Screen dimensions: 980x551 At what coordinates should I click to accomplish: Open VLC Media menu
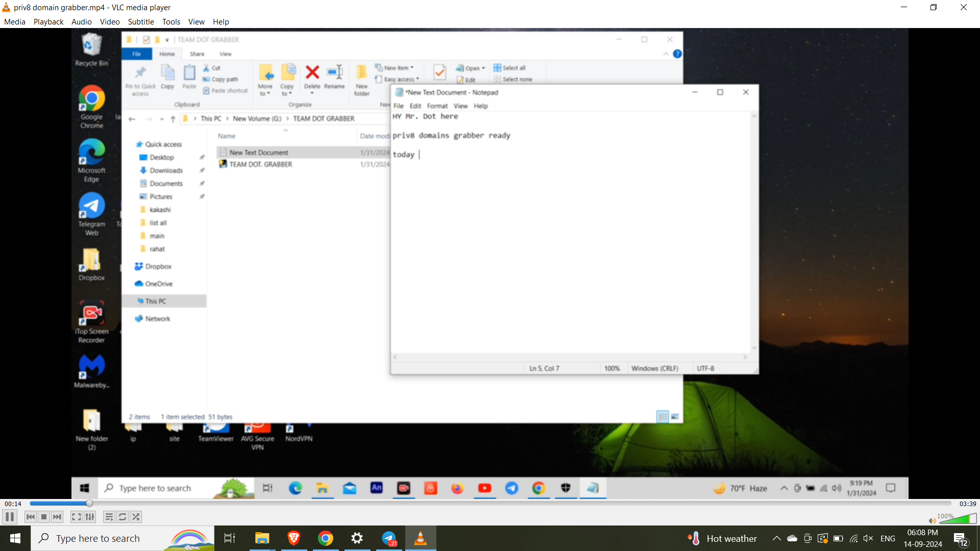15,21
